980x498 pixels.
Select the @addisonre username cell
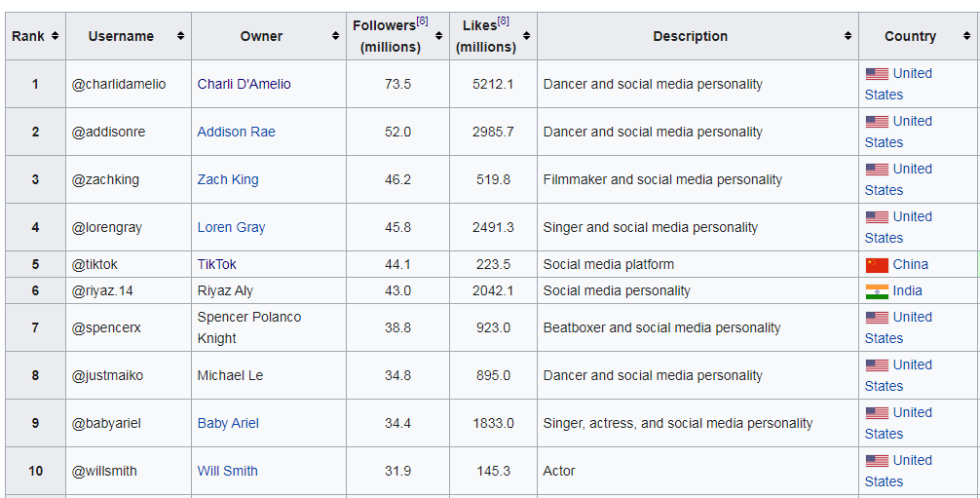tap(129, 132)
